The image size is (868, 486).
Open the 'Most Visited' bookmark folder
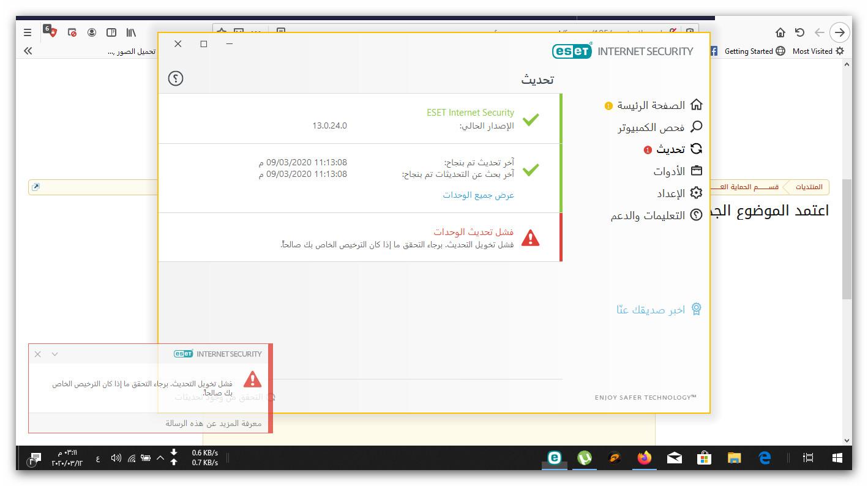point(818,51)
